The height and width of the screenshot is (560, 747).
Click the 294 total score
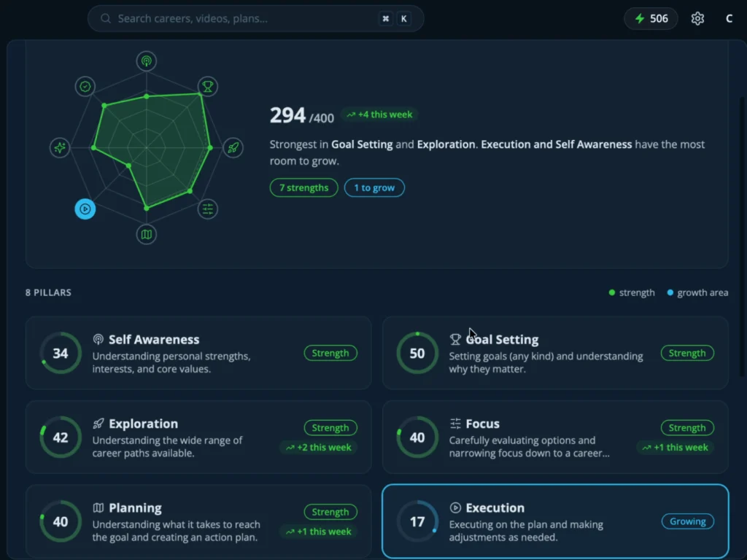[287, 115]
